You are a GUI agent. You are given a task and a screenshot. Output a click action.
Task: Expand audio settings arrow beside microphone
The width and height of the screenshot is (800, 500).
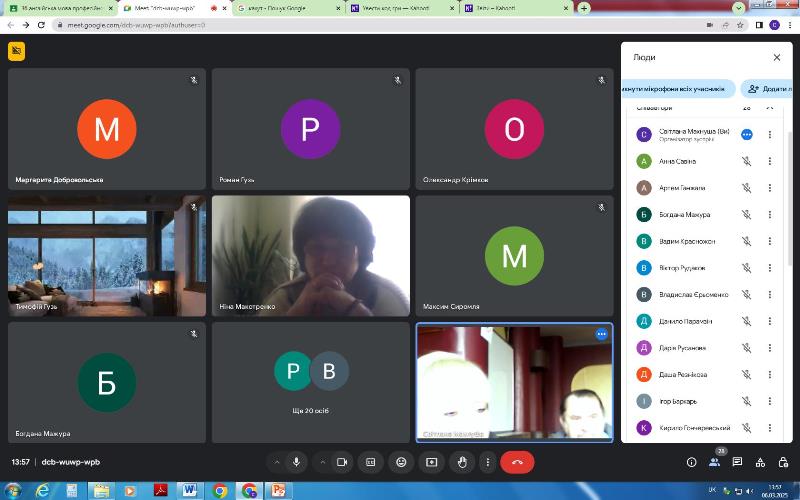click(x=275, y=462)
